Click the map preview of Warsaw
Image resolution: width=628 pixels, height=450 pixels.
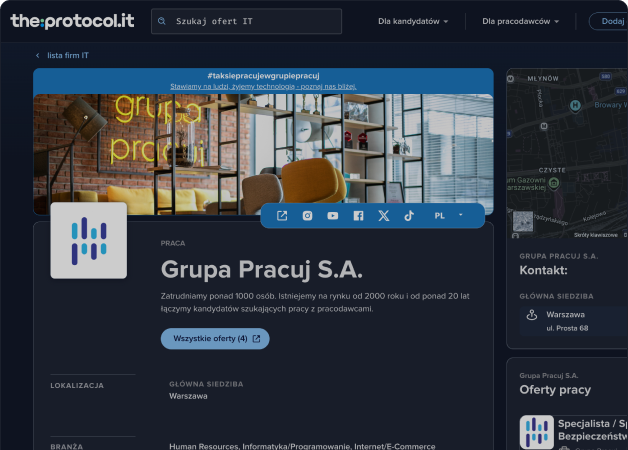pyautogui.click(x=567, y=153)
